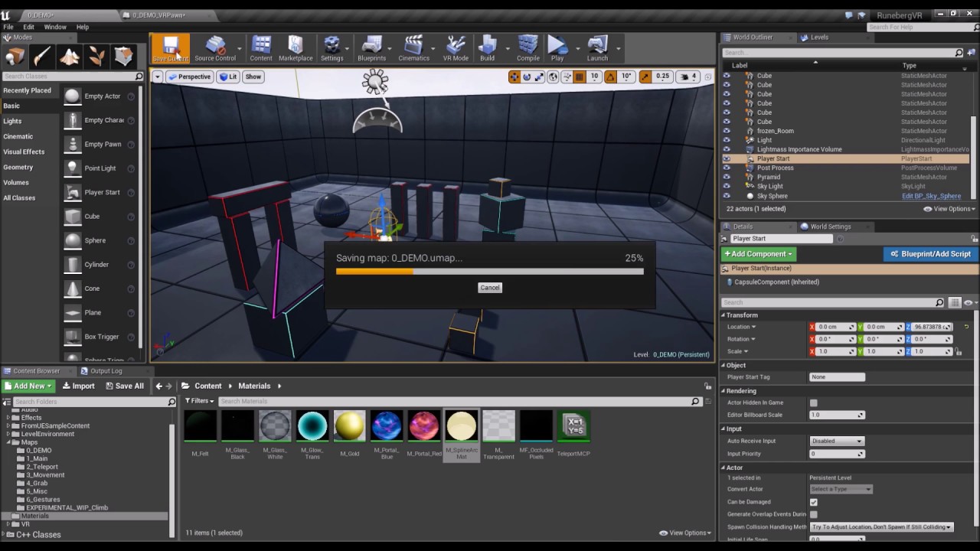Image resolution: width=980 pixels, height=551 pixels.
Task: Toggle visibility of Sky Light actor
Action: click(x=727, y=186)
